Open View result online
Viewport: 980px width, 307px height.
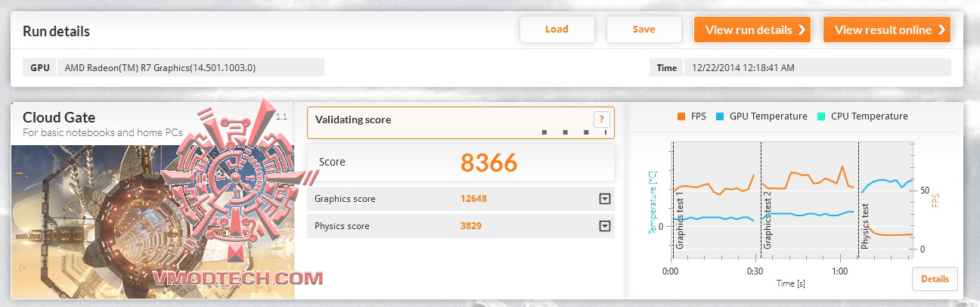(887, 29)
